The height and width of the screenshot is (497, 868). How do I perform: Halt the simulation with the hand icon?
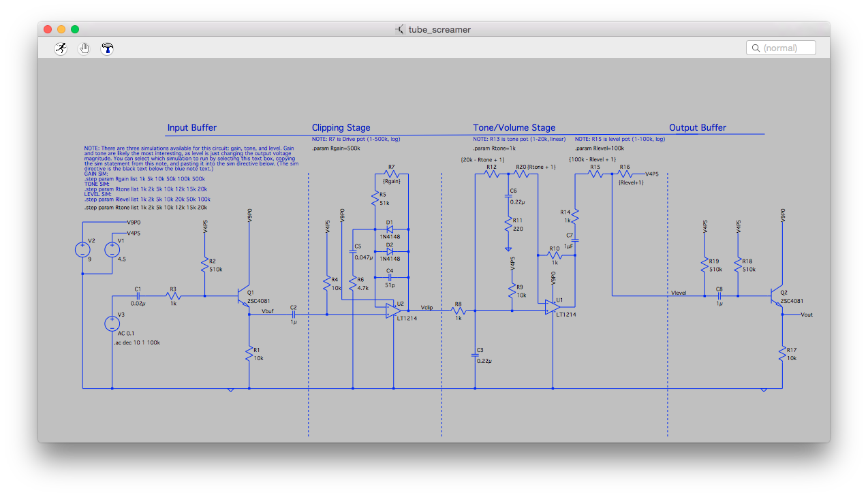coord(84,48)
